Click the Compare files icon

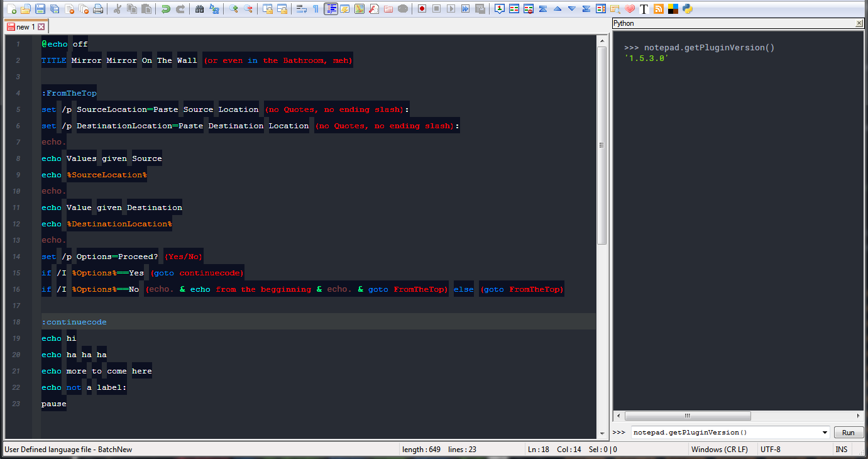[x=514, y=9]
